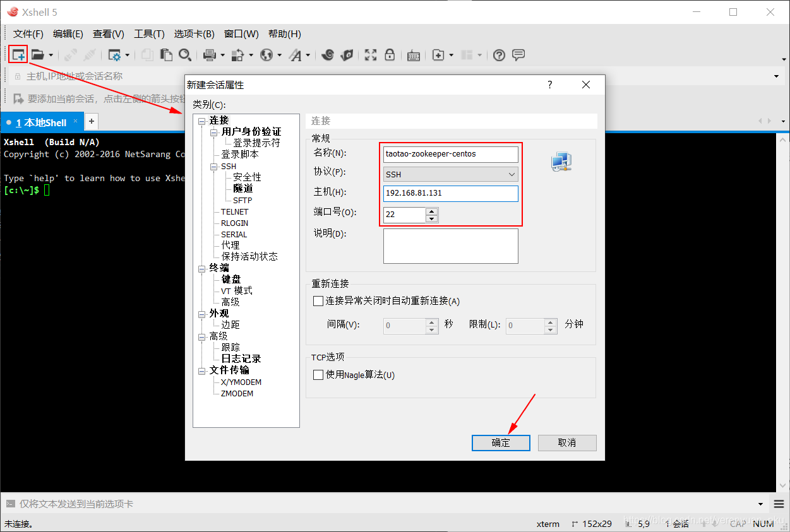Cancel dialog with 取消 button
The image size is (790, 532).
point(567,442)
